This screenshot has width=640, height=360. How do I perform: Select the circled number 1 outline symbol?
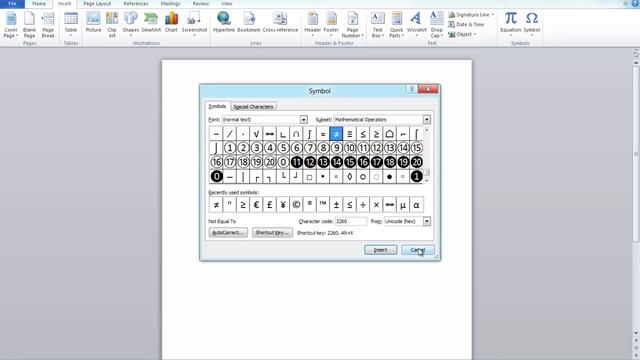pyautogui.click(x=229, y=148)
